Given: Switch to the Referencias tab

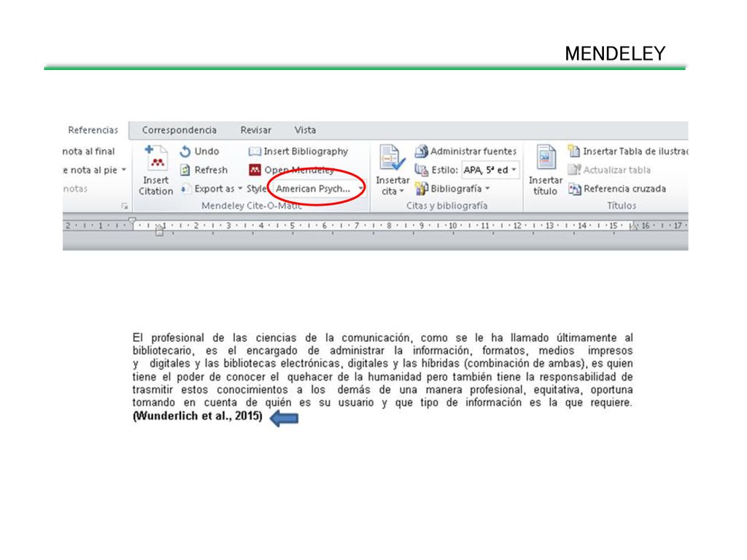Looking at the screenshot, I should [x=93, y=130].
